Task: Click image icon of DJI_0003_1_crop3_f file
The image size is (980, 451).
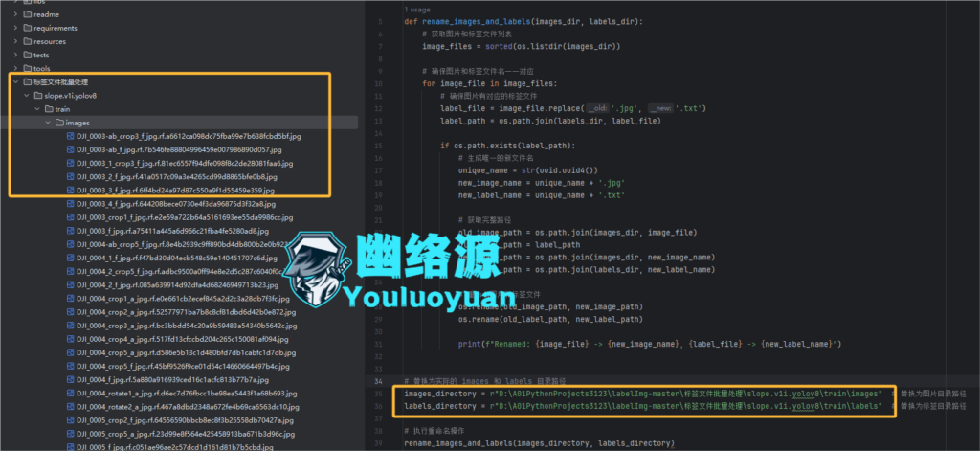Action: click(71, 164)
